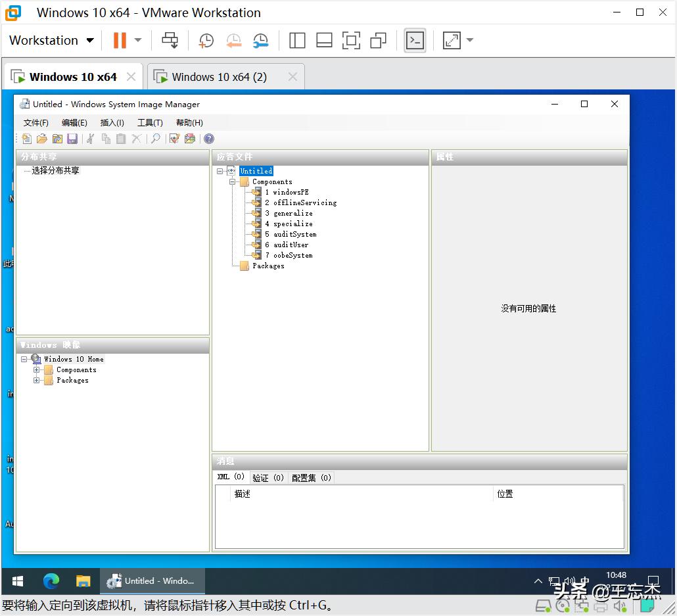The height and width of the screenshot is (616, 677).
Task: Click the Help question mark icon
Action: point(208,139)
